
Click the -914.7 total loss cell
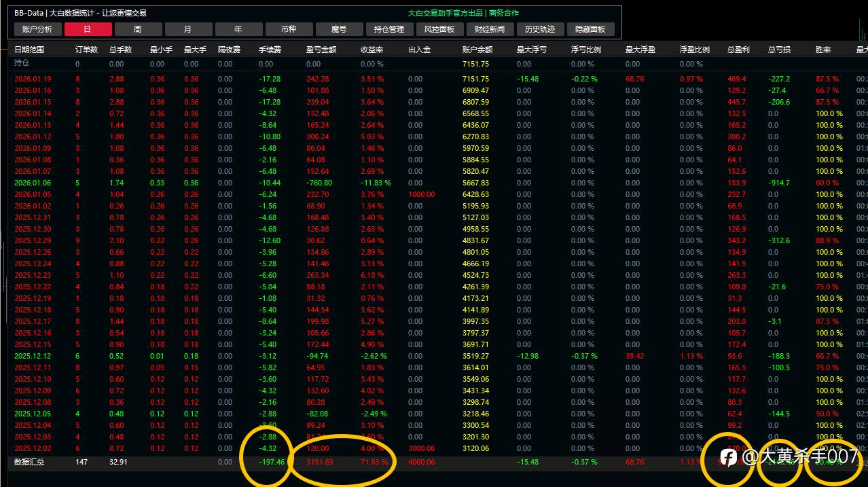coord(779,183)
